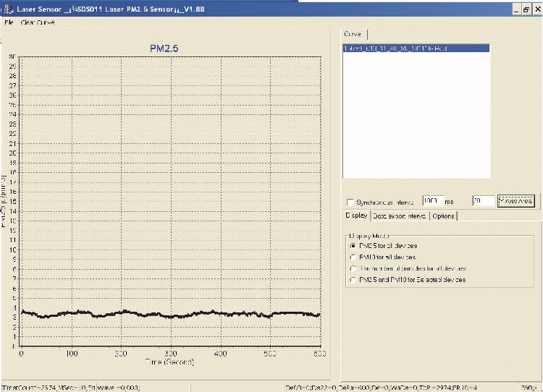
Task: Switch to the Curve tab
Action: 353,34
